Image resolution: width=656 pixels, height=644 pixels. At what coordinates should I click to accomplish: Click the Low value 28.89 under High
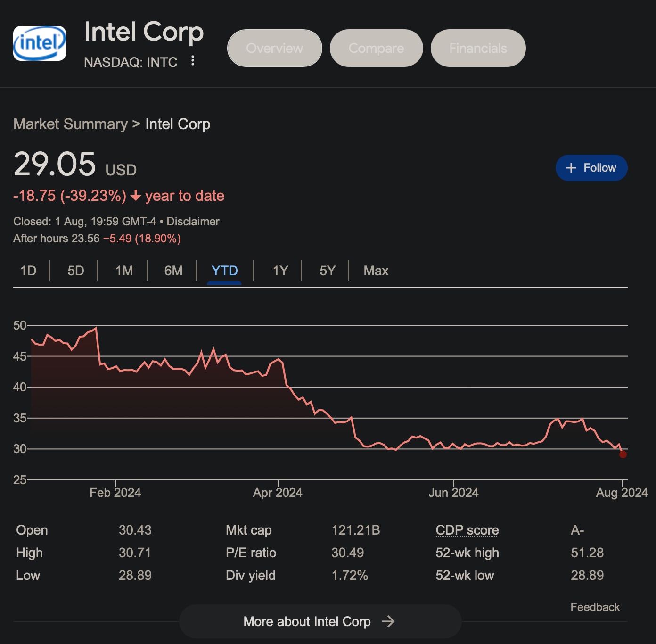[x=135, y=575]
